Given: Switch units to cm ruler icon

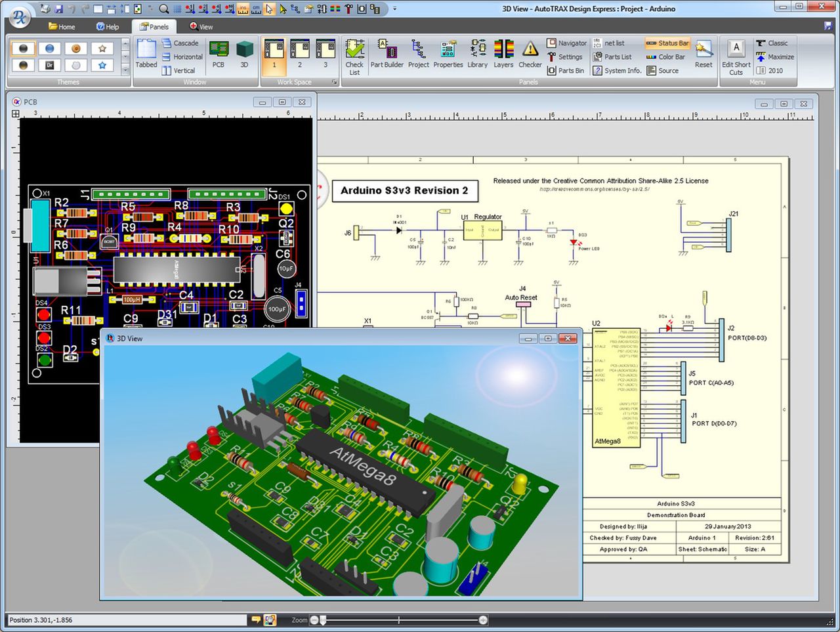Looking at the screenshot, I should click(x=256, y=9).
